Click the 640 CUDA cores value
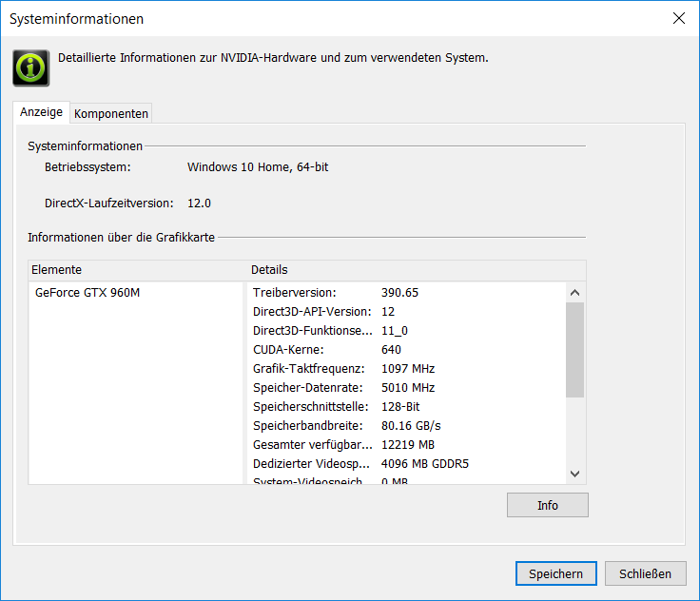Viewport: 700px width, 601px height. (x=391, y=350)
